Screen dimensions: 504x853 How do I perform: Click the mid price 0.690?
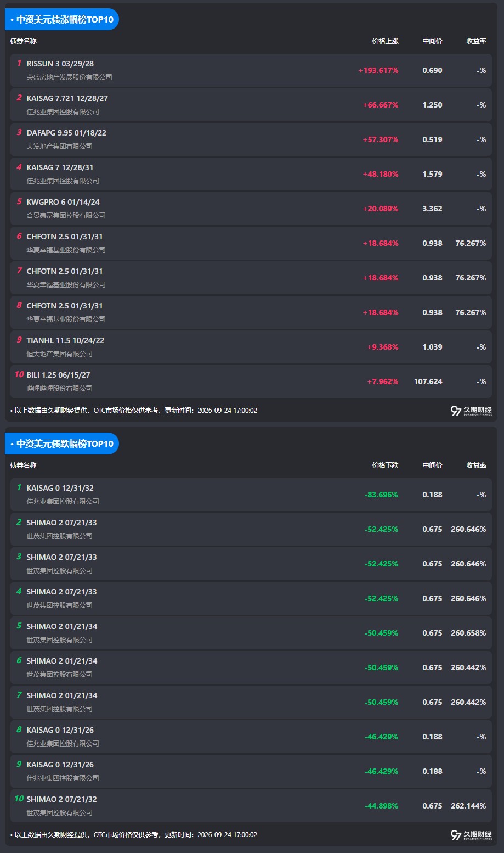432,70
